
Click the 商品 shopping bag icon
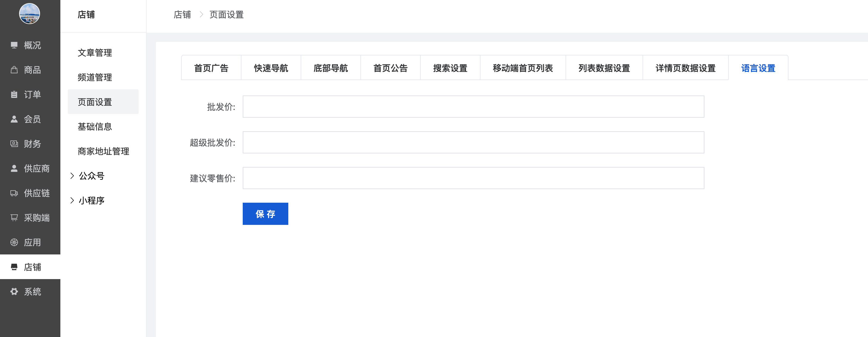tap(14, 70)
